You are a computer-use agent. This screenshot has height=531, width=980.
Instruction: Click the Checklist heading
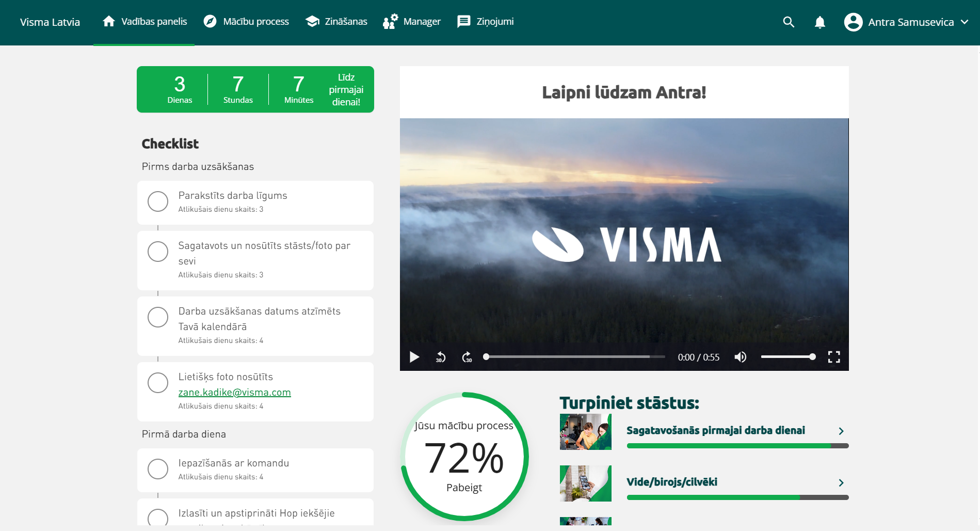(x=170, y=144)
